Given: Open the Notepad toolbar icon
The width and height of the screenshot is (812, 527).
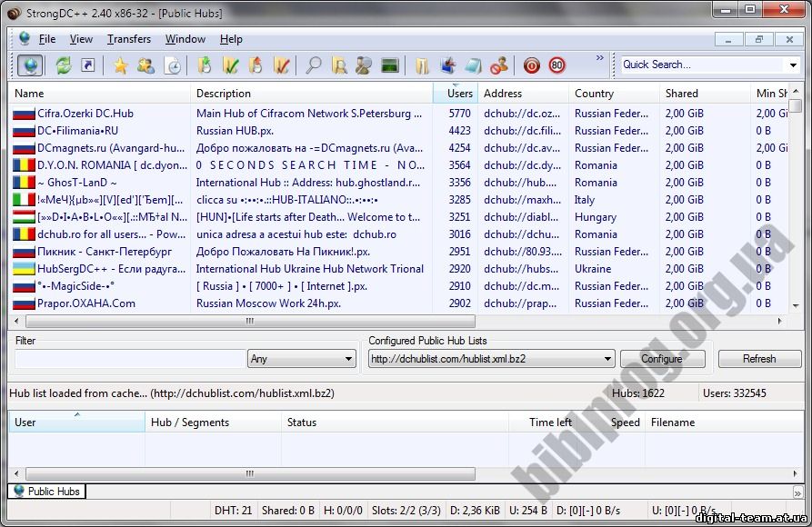Looking at the screenshot, I should [x=474, y=65].
